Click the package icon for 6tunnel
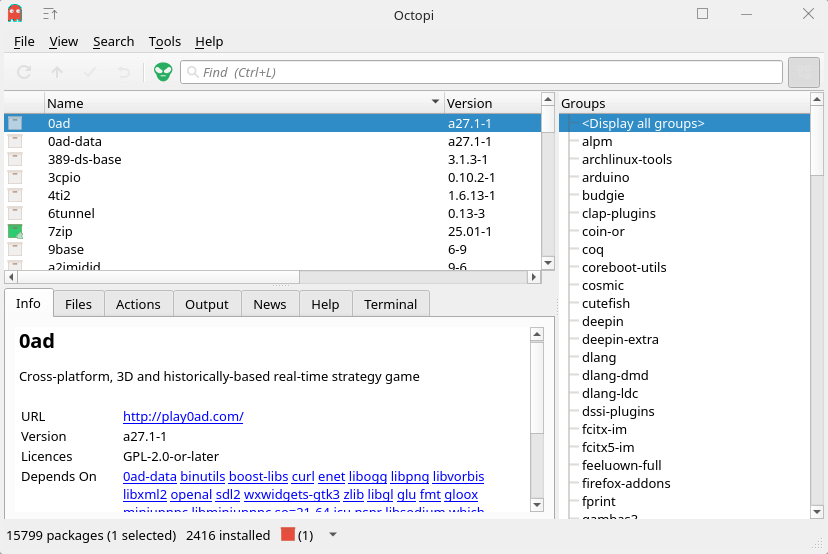Image resolution: width=828 pixels, height=554 pixels. [x=15, y=213]
